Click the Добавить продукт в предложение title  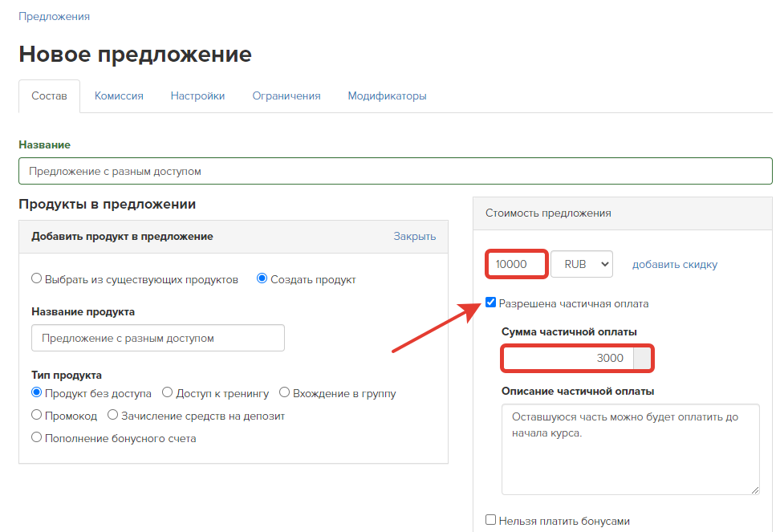[122, 237]
